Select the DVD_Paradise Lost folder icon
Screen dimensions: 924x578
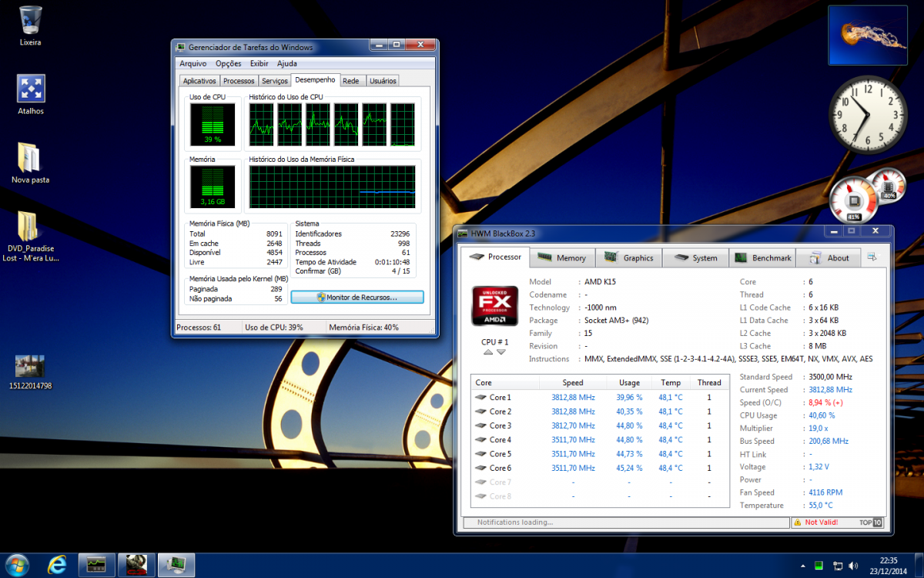(x=30, y=226)
